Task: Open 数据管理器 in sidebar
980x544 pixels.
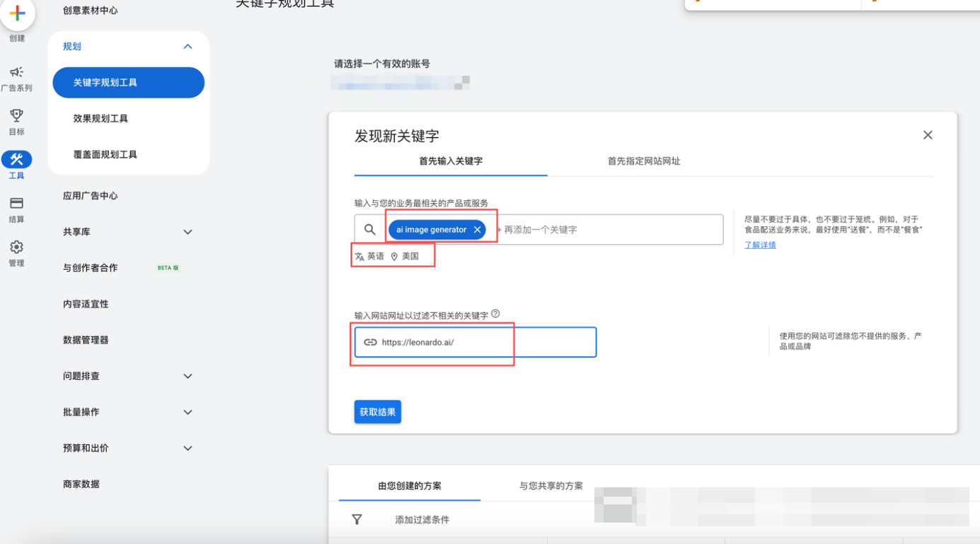Action: (86, 340)
